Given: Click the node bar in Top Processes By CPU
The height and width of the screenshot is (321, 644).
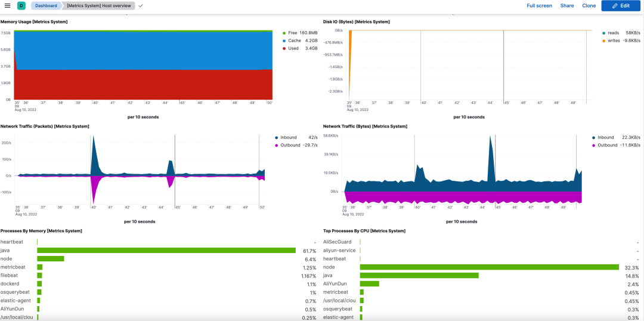Looking at the screenshot, I should coord(489,267).
